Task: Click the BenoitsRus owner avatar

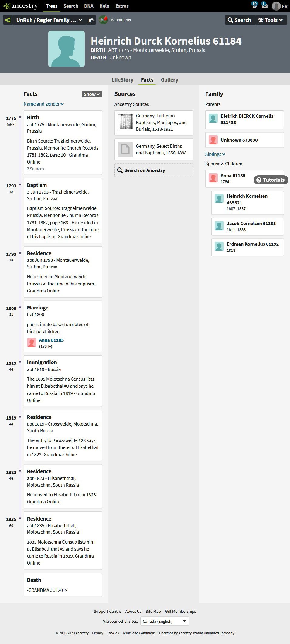Action: pos(103,20)
